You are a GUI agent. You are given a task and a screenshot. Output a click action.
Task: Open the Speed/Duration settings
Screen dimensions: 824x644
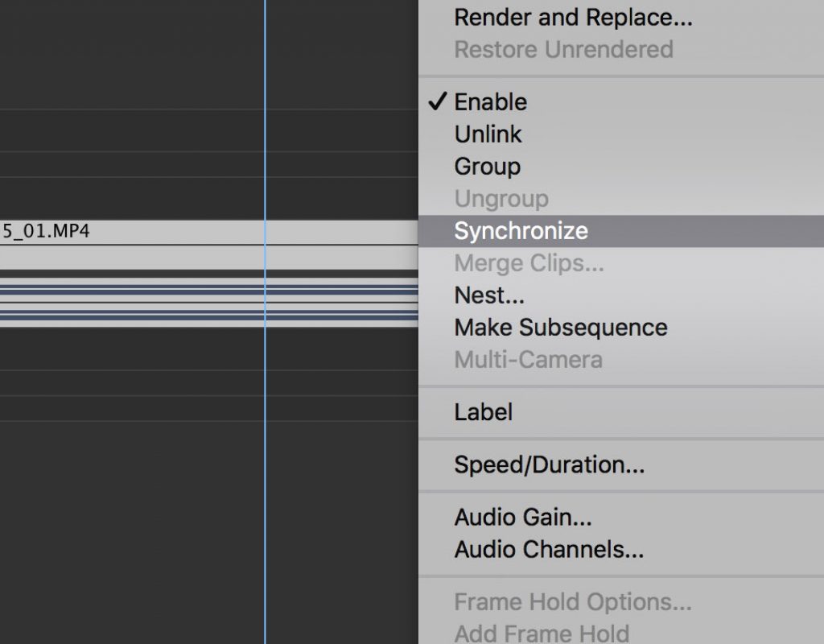point(549,465)
